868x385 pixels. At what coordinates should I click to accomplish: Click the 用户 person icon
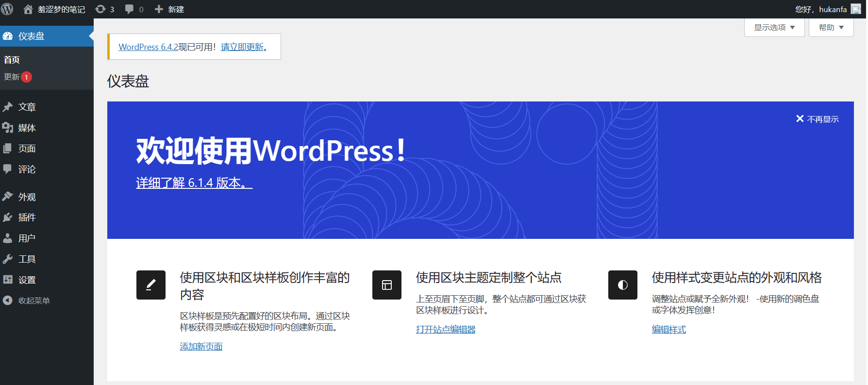coord(8,238)
